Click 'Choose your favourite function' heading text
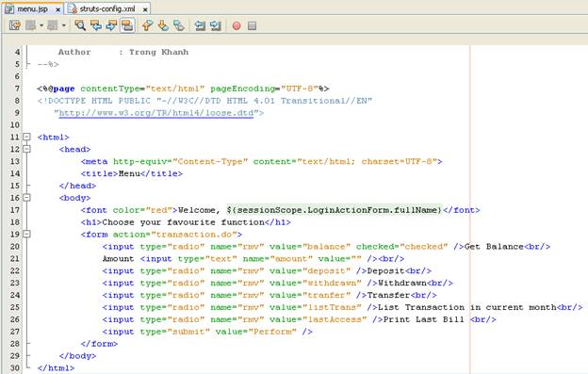Viewport: 588px width, 374px height. (184, 222)
